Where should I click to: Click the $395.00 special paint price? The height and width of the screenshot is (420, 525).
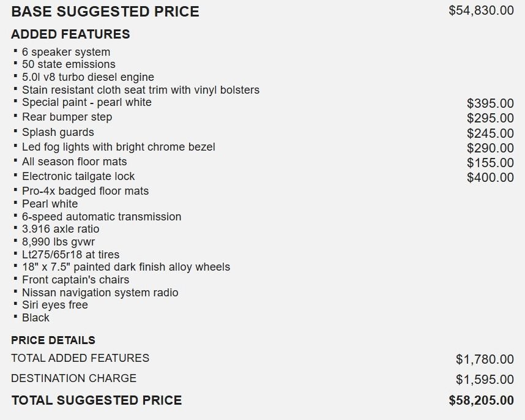[x=490, y=103]
